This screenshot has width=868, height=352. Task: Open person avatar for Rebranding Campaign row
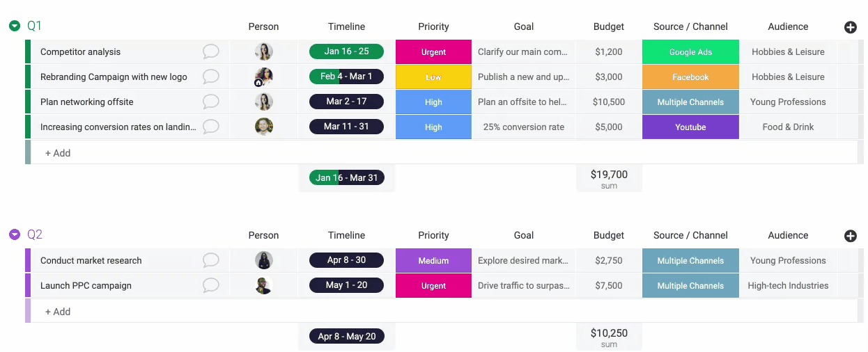263,77
